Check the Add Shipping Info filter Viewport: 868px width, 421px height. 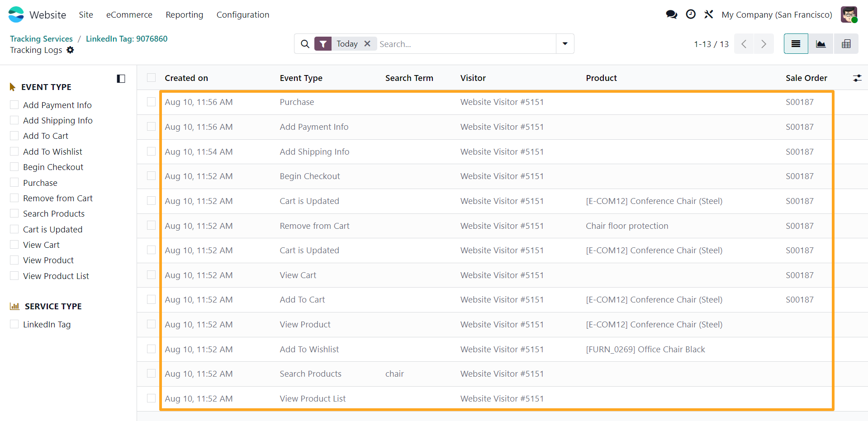click(x=14, y=120)
